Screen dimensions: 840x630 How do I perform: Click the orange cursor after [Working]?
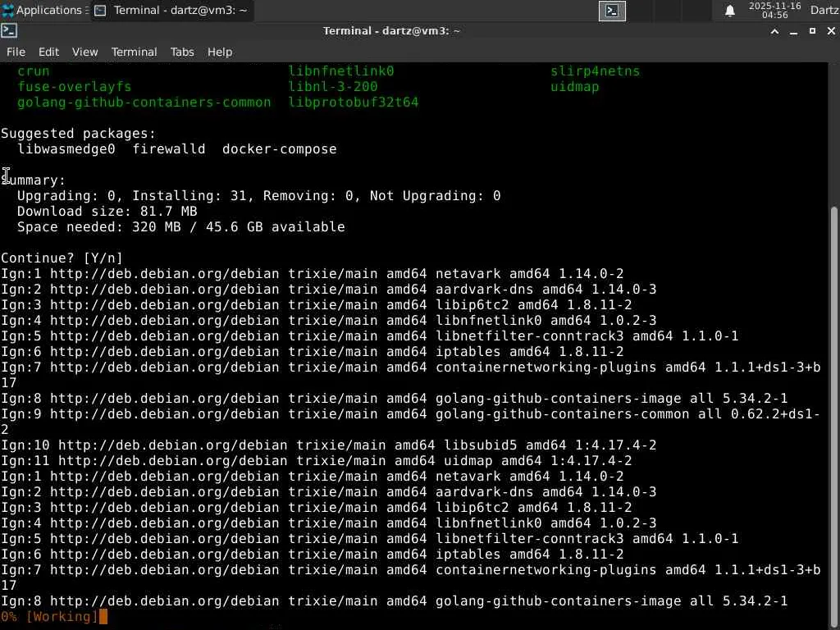pyautogui.click(x=103, y=616)
